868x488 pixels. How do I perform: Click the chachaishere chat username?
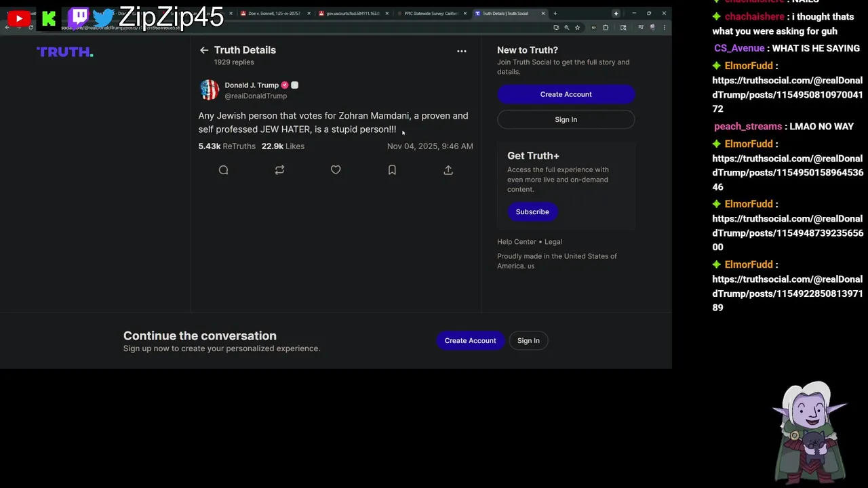click(x=754, y=16)
